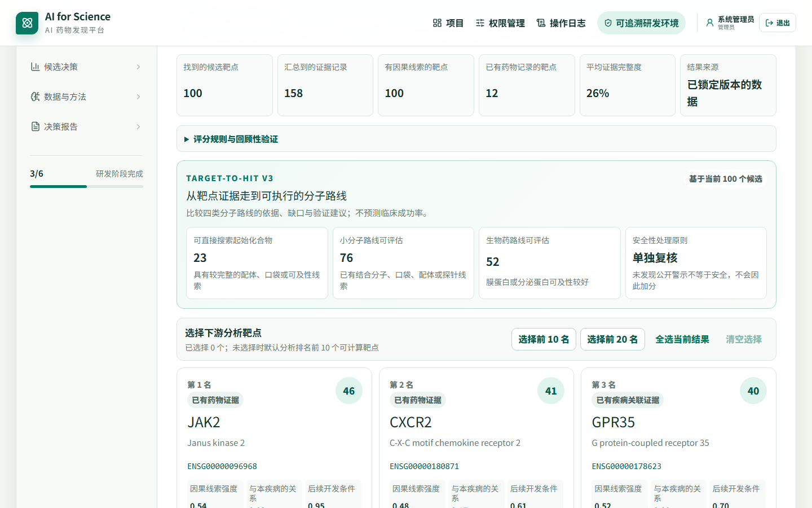Screen dimensions: 812x508
Task: Click the 生物药路线可评估 52 card
Action: pos(550,263)
